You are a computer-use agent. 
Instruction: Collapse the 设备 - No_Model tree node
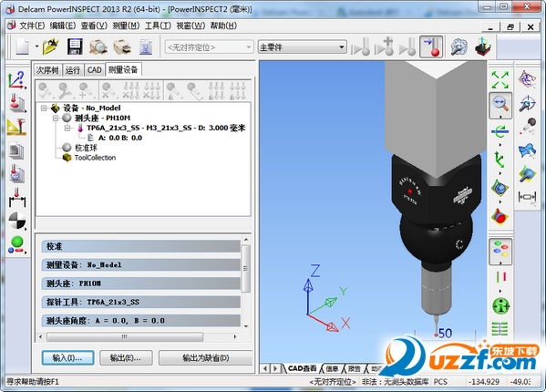(x=44, y=108)
